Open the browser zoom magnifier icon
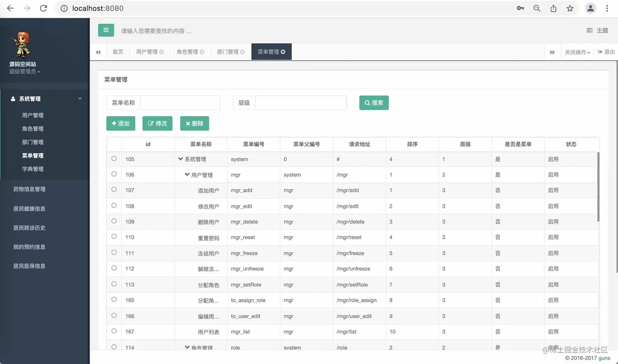The height and width of the screenshot is (364, 618). (537, 8)
